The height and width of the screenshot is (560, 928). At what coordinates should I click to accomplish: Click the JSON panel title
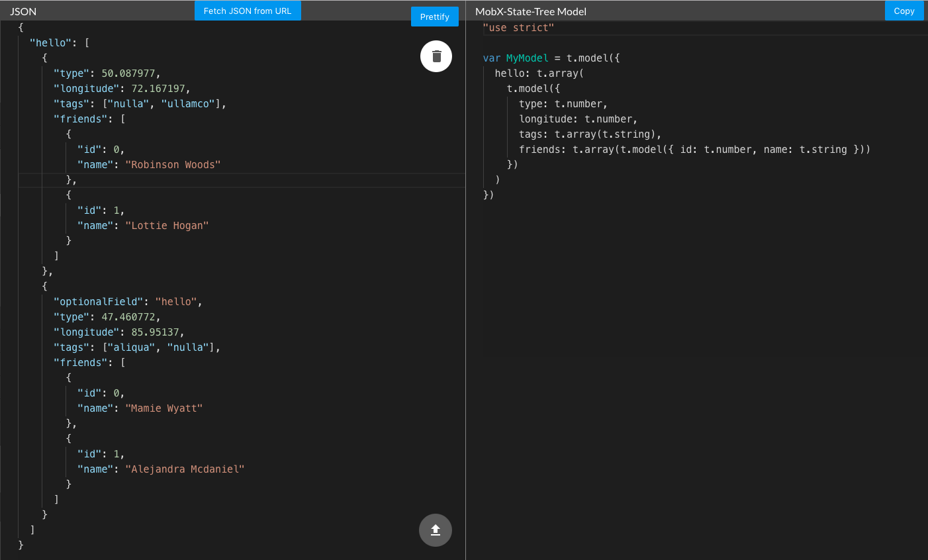click(23, 11)
